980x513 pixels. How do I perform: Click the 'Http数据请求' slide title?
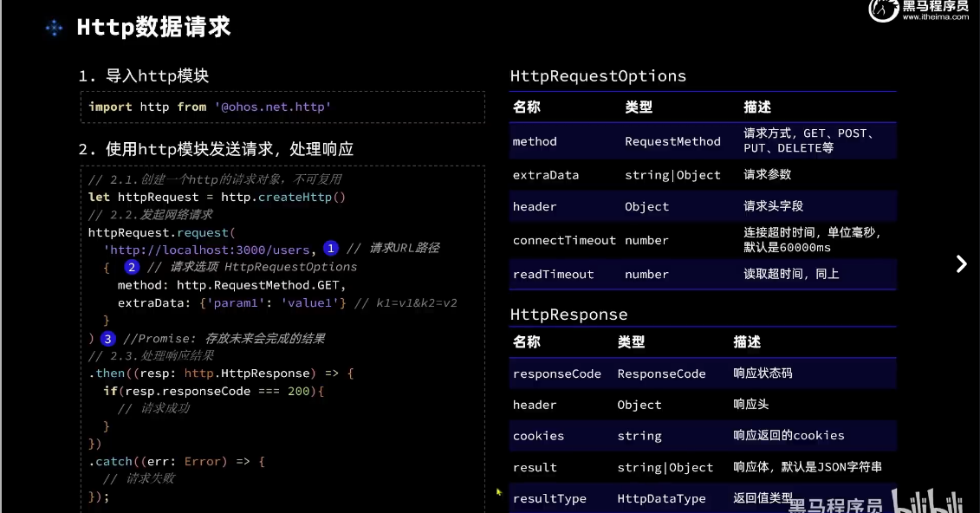pyautogui.click(x=153, y=28)
